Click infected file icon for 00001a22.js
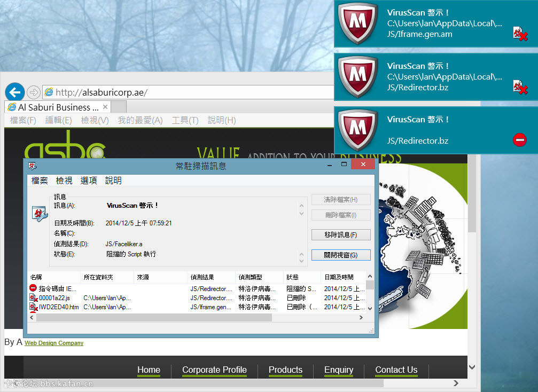Screen dimensions: 538x392 [x=33, y=297]
